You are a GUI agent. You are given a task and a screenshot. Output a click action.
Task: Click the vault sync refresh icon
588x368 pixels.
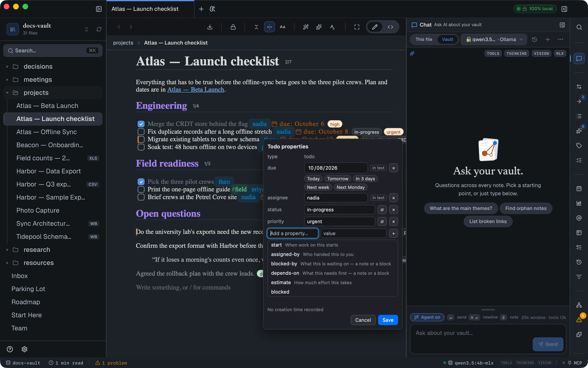pos(99,29)
